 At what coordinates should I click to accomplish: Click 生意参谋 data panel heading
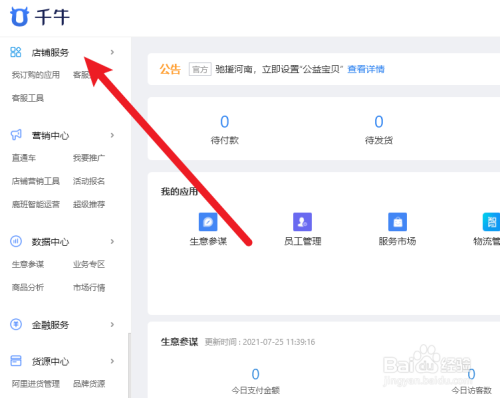(179, 342)
